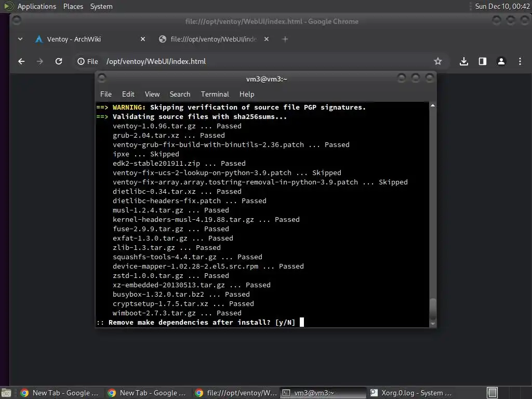Image resolution: width=532 pixels, height=399 pixels.
Task: Click 'ventoy-1.0.96.tar.gz ... Passed' line
Action: (x=177, y=126)
